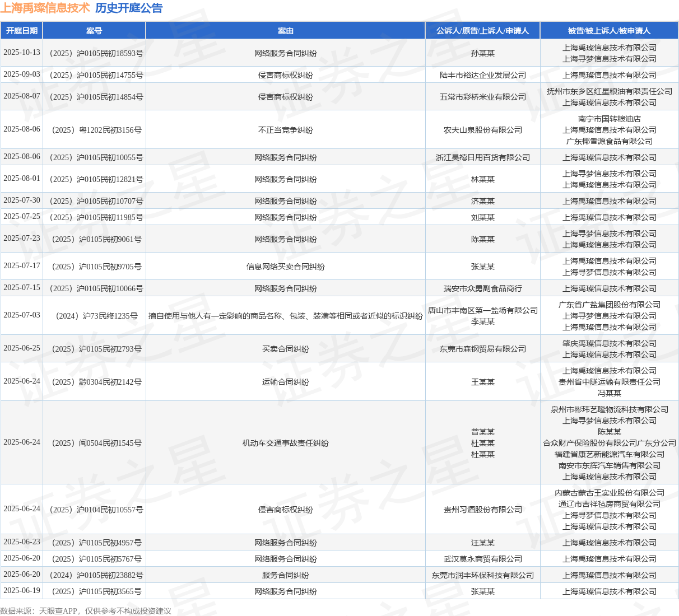Click plaintiff 农夫山泉股份有限公司
Image resolution: width=679 pixels, height=616 pixels.
482,130
